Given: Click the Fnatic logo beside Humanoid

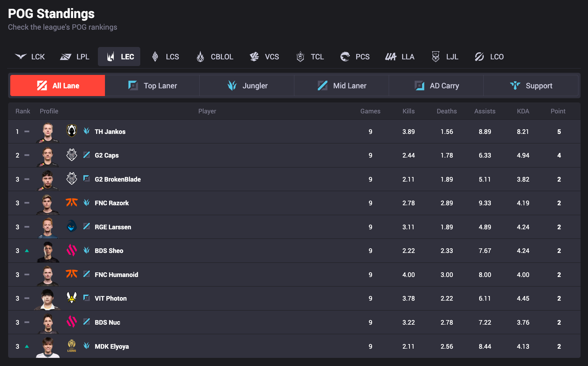Looking at the screenshot, I should (x=72, y=274).
